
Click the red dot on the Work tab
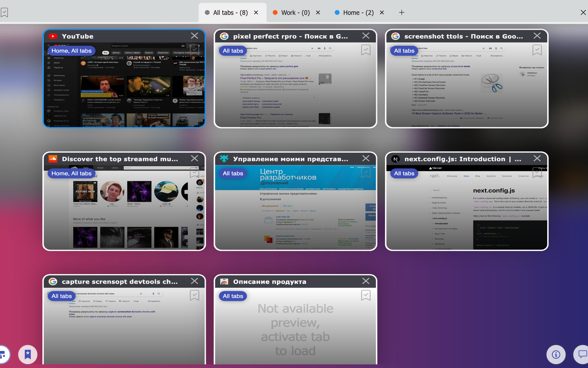pos(276,12)
